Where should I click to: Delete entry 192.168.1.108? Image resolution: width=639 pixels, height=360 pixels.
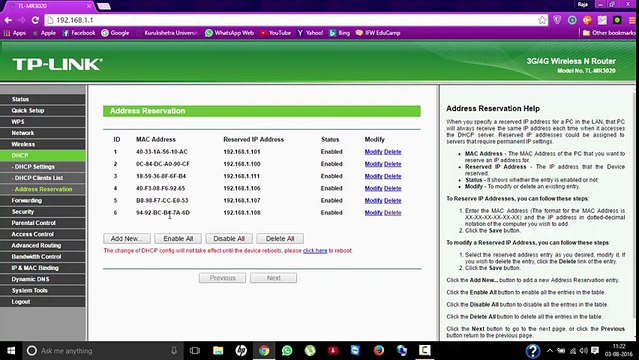coord(392,213)
